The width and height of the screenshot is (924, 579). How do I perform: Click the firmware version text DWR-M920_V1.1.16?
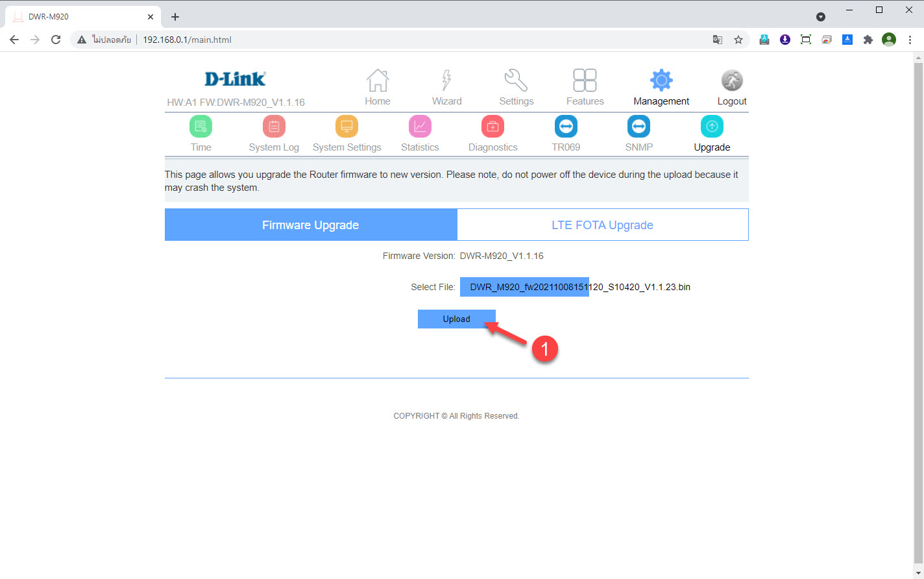click(x=502, y=256)
